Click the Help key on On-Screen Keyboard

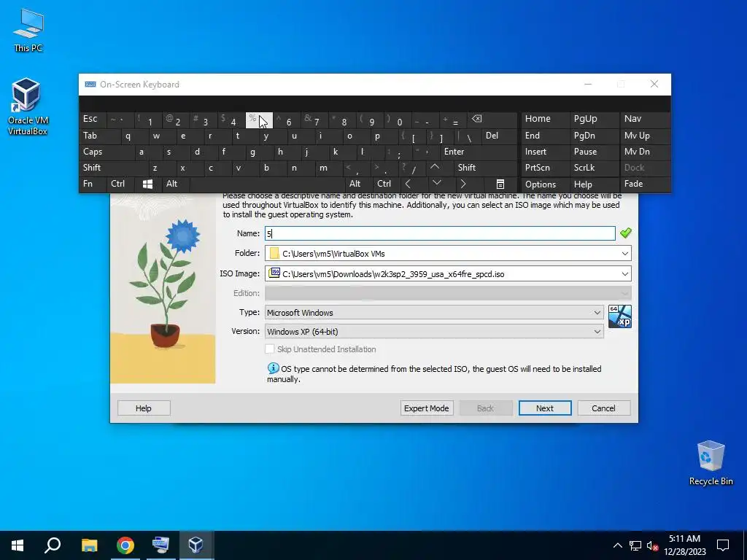click(593, 184)
